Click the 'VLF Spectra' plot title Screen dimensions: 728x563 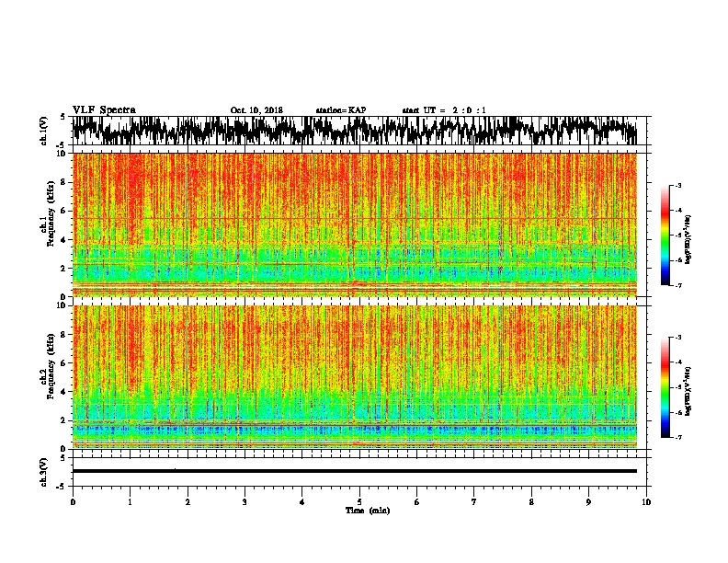click(x=104, y=110)
